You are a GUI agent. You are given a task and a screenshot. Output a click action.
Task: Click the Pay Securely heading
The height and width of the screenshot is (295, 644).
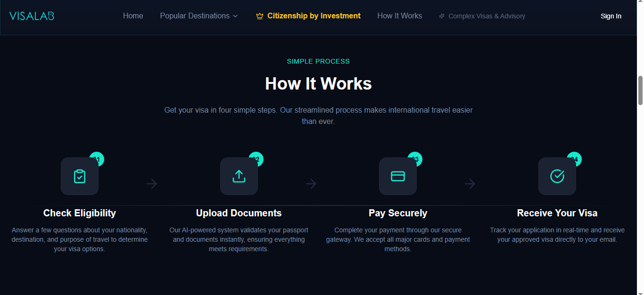(398, 213)
